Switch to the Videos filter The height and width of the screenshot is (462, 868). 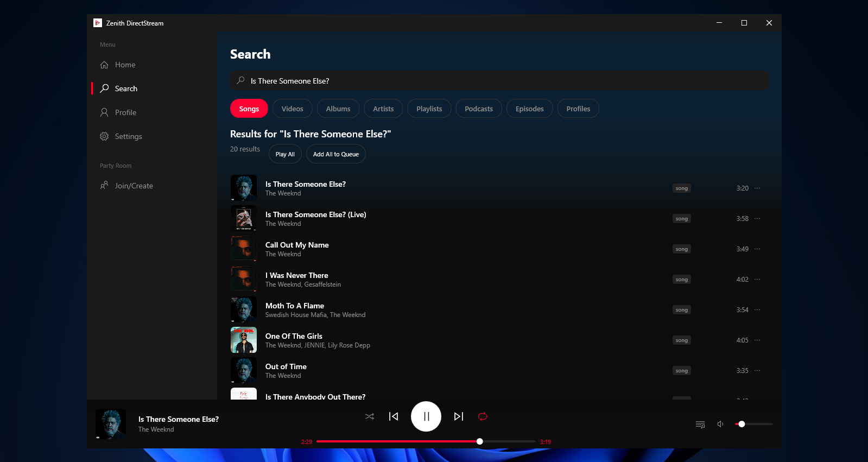pos(292,109)
